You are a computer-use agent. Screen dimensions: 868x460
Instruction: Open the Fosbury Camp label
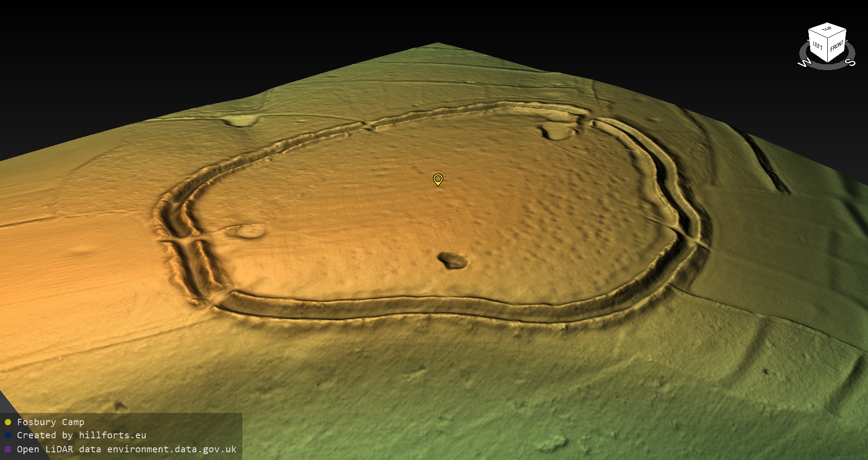pyautogui.click(x=51, y=422)
